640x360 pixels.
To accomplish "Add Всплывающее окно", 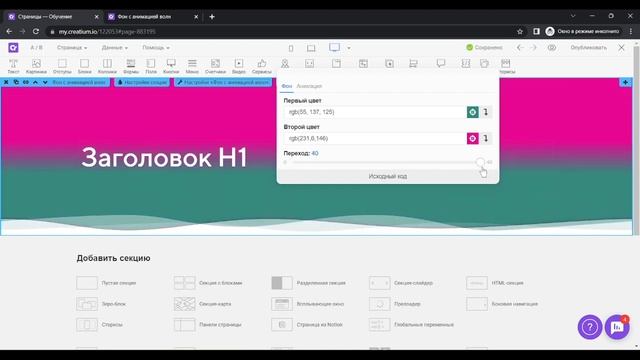I will tap(308, 304).
